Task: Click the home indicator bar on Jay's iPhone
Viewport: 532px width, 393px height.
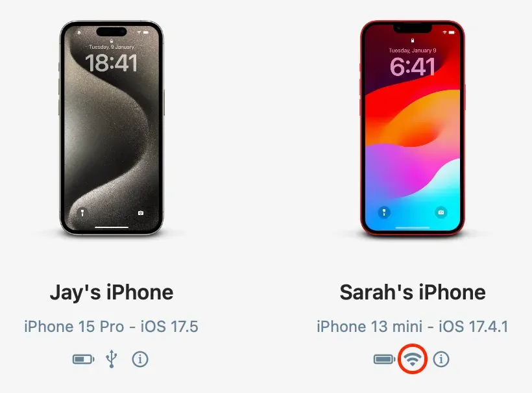Action: tap(112, 227)
